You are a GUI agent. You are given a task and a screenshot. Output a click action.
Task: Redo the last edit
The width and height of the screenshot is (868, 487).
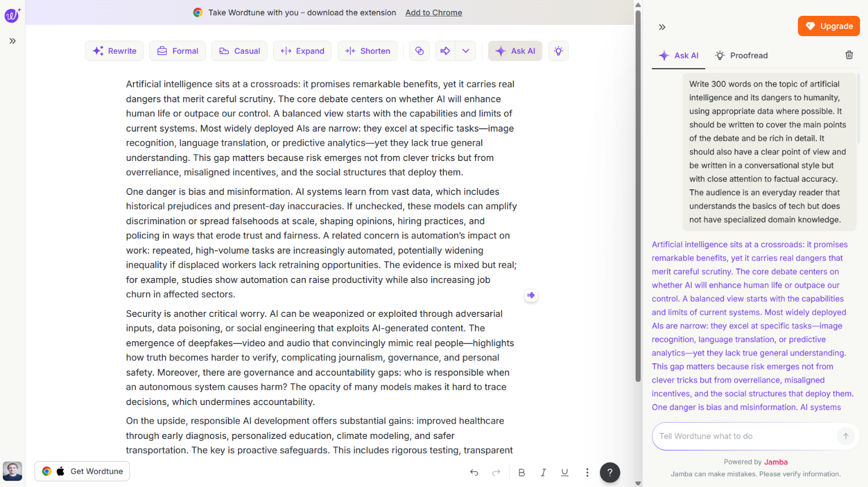click(x=496, y=472)
